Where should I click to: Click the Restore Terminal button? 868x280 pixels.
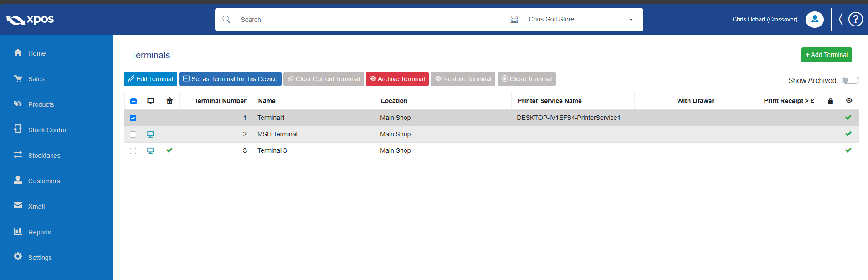click(463, 79)
